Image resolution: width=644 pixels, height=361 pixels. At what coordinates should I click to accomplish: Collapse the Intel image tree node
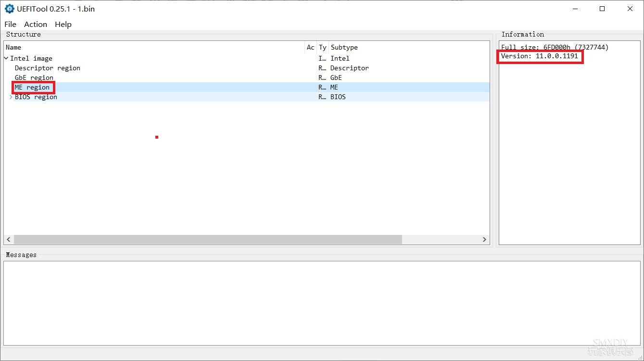[x=6, y=58]
